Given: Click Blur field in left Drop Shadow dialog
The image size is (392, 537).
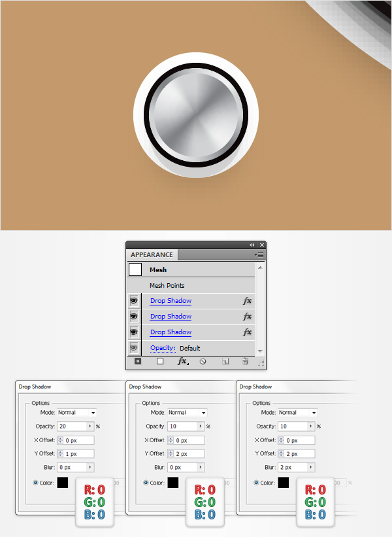Looking at the screenshot, I should tap(71, 468).
